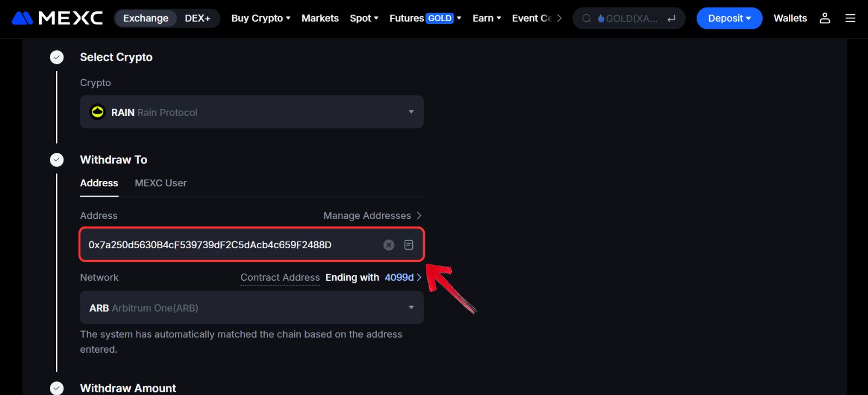Open contract address ending with 4099d
Viewport: 868px width, 395px height.
[x=402, y=277]
